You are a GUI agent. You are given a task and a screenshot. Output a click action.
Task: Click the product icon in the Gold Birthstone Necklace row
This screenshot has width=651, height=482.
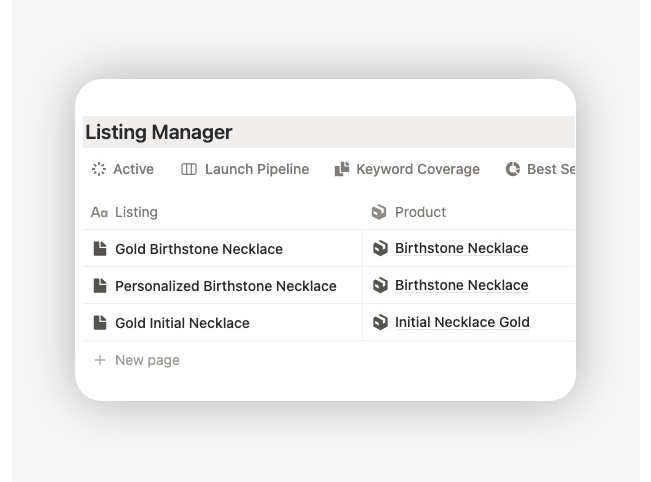[x=380, y=248]
